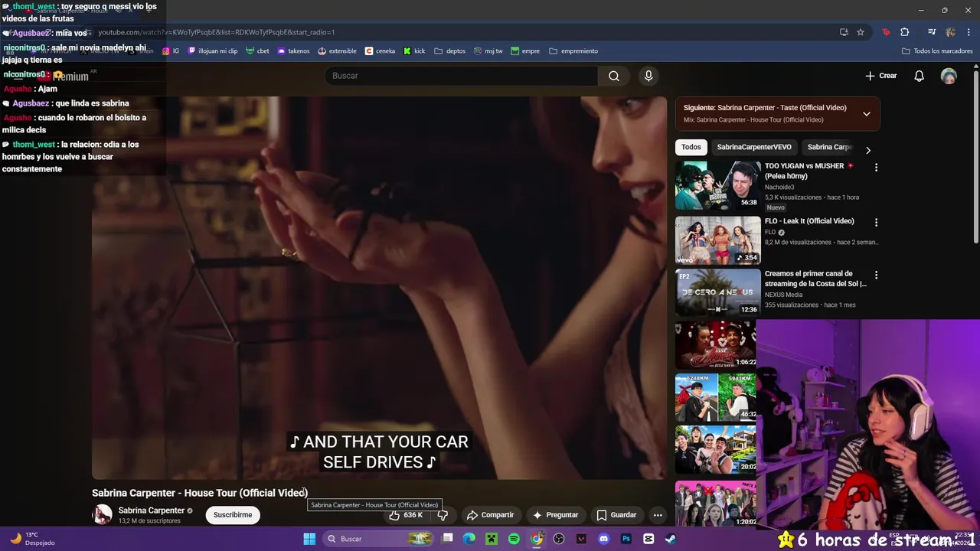980x551 pixels.
Task: Open the takenos bookmark
Action: (x=293, y=51)
